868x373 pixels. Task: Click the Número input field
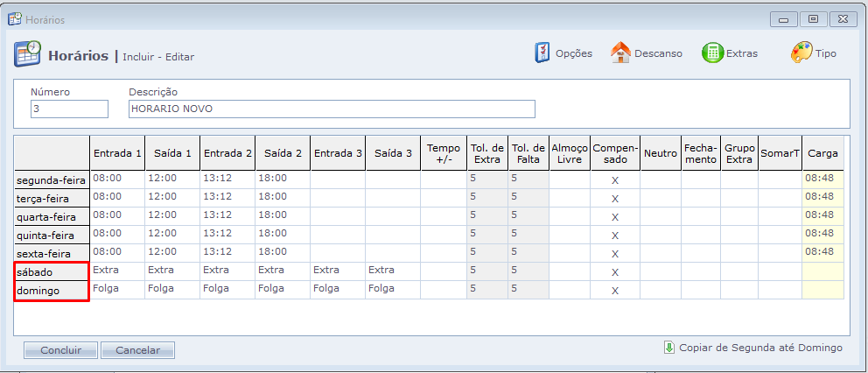pos(69,109)
